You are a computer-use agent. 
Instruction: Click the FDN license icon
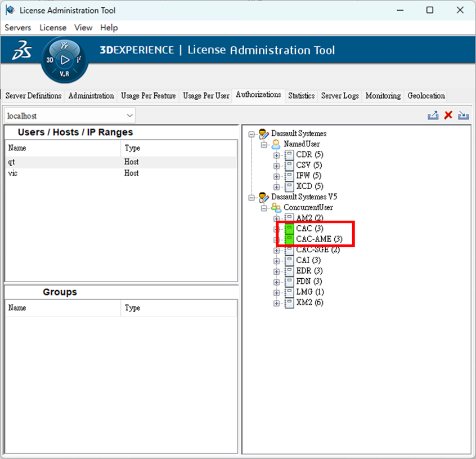tap(289, 282)
